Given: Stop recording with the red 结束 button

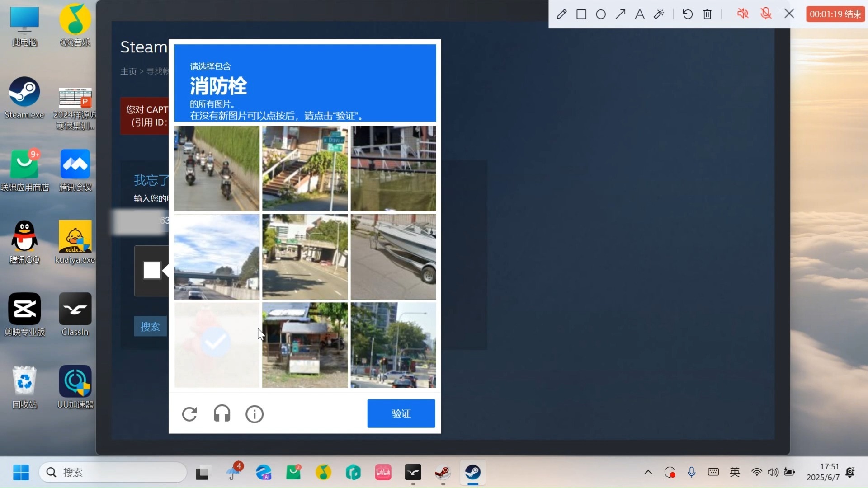Looking at the screenshot, I should coord(835,14).
